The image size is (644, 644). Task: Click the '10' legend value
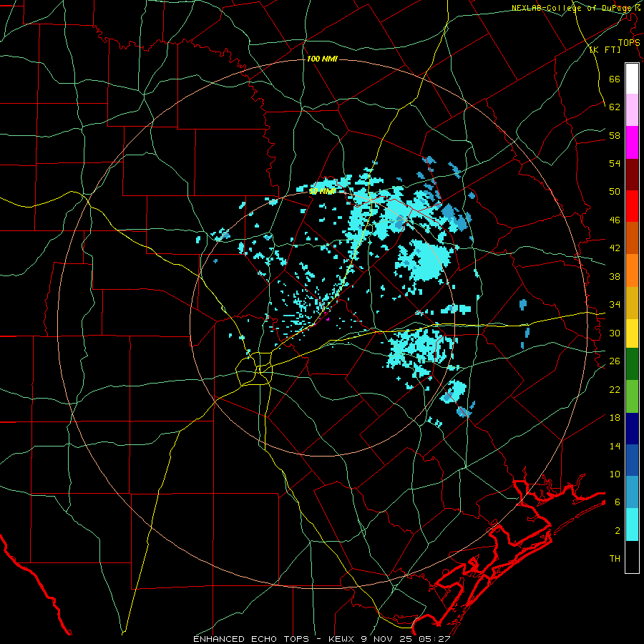(615, 474)
